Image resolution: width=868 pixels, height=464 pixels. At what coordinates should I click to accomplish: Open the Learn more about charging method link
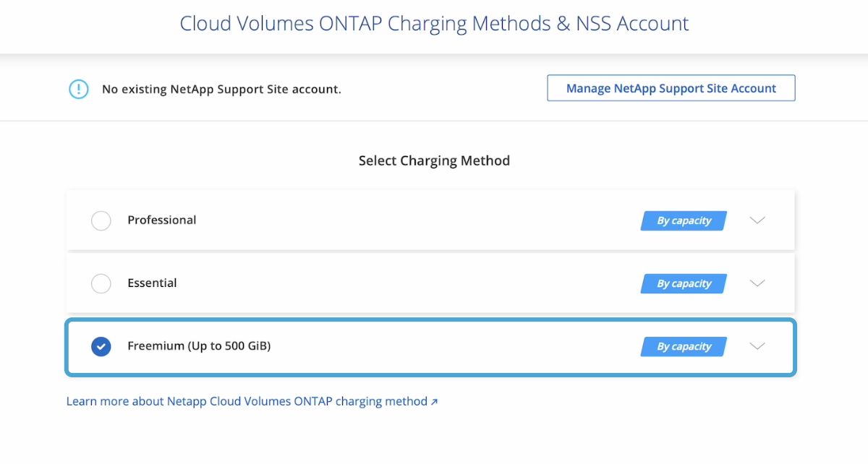pyautogui.click(x=246, y=401)
